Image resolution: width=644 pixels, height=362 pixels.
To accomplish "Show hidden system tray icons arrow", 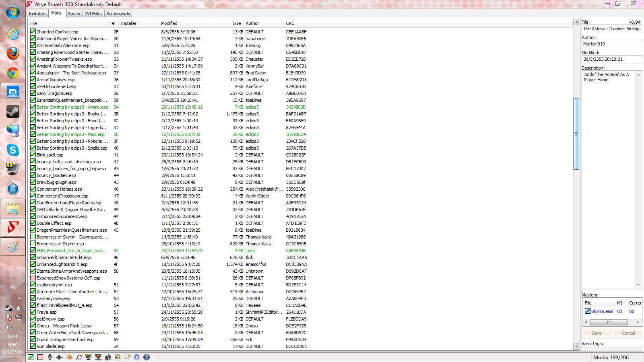I will (20, 298).
